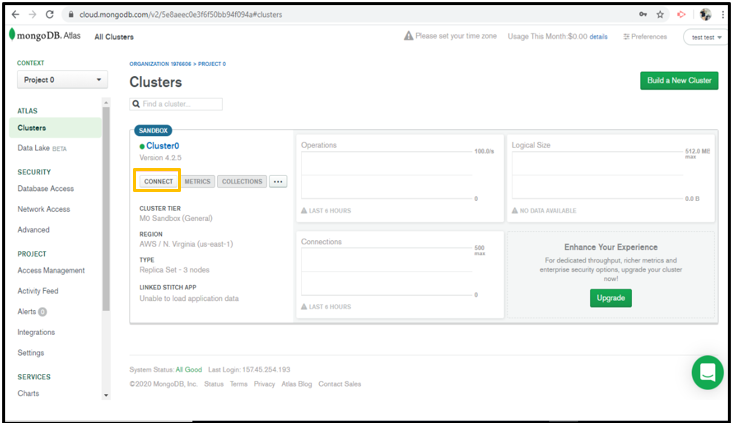Open the cluster ellipsis more-options menu
Screen dimensions: 734x427
278,182
